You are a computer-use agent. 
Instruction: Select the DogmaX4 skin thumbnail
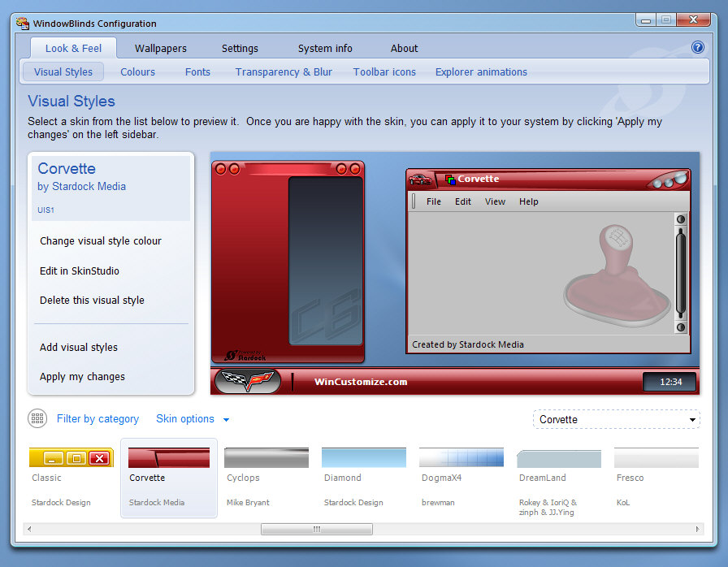pos(461,458)
